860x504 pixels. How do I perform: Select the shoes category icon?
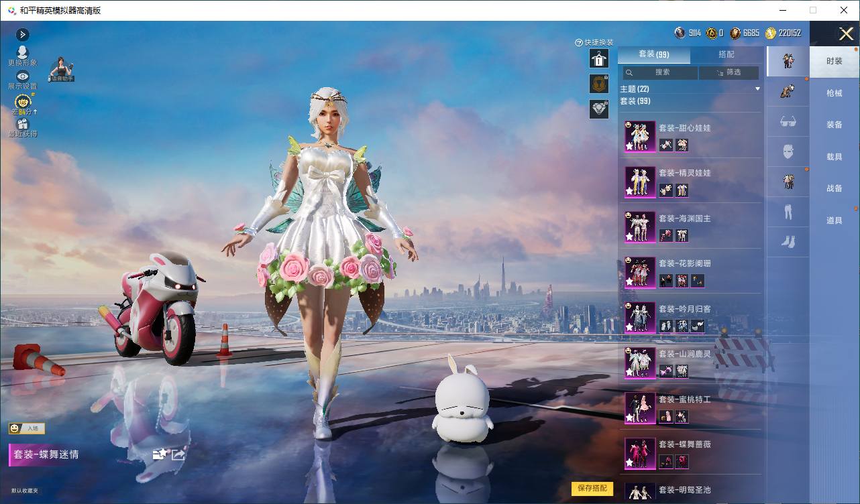pyautogui.click(x=788, y=241)
